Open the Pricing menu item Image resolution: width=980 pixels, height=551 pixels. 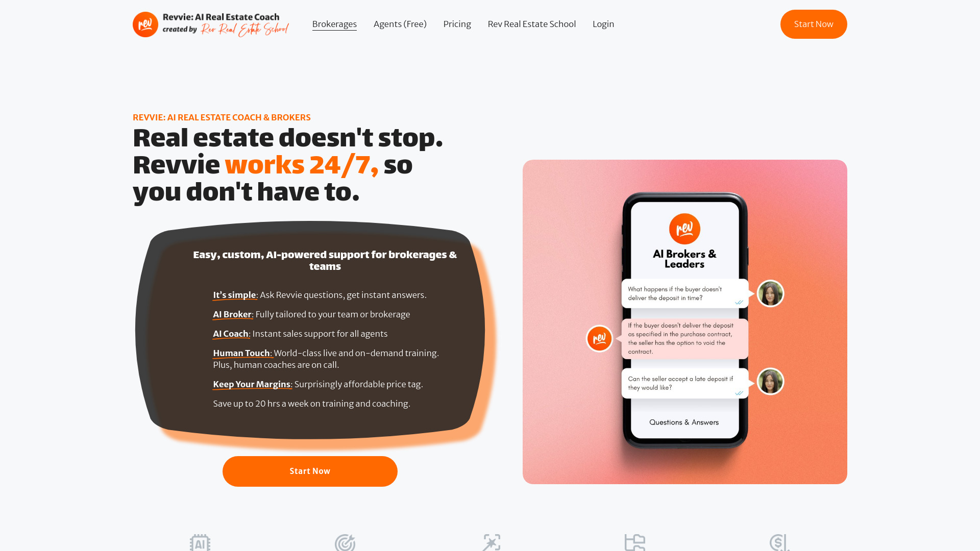click(x=456, y=24)
